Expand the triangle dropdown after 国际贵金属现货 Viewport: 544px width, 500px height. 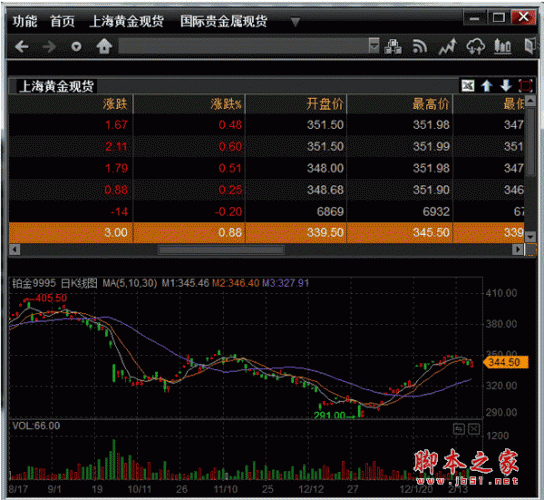point(295,22)
